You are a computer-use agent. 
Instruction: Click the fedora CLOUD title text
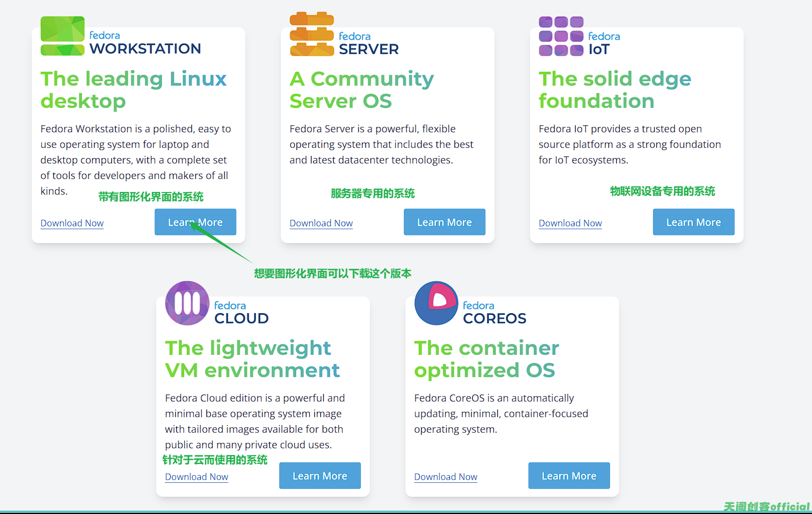pos(241,313)
